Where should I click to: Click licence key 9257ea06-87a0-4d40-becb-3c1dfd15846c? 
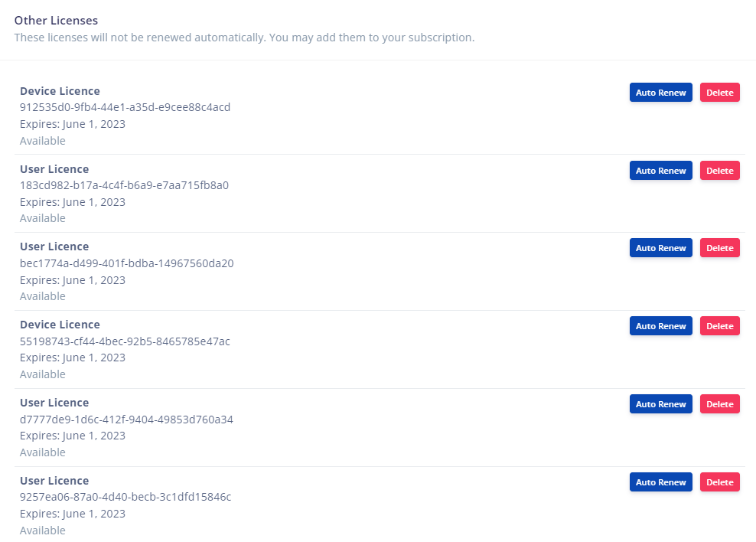125,497
